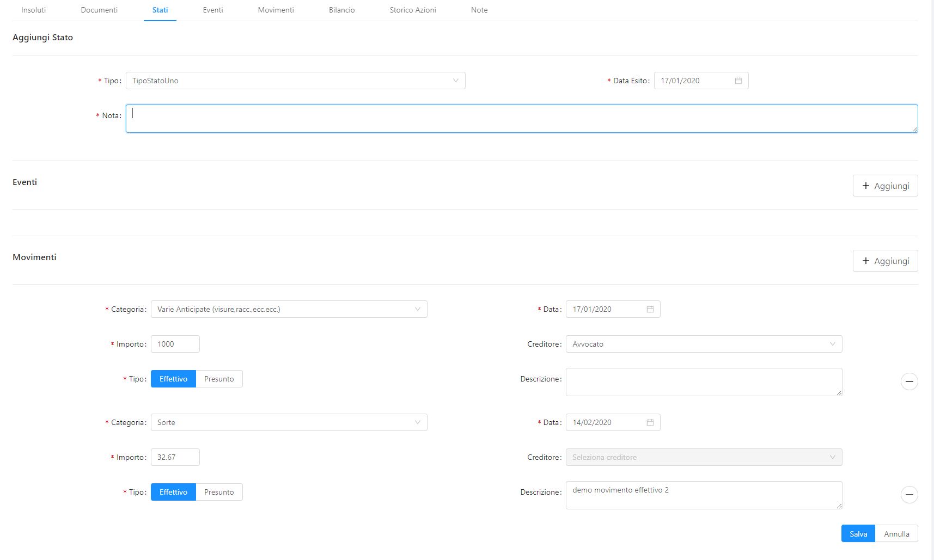Open the Sorte Categoria dropdown
The image size is (934, 560).
click(x=289, y=422)
